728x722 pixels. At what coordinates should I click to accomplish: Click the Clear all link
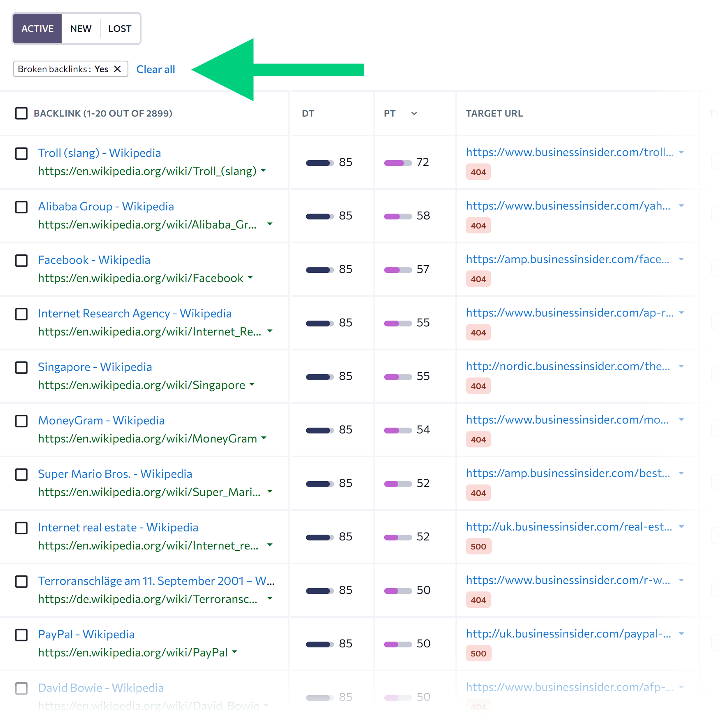click(156, 69)
